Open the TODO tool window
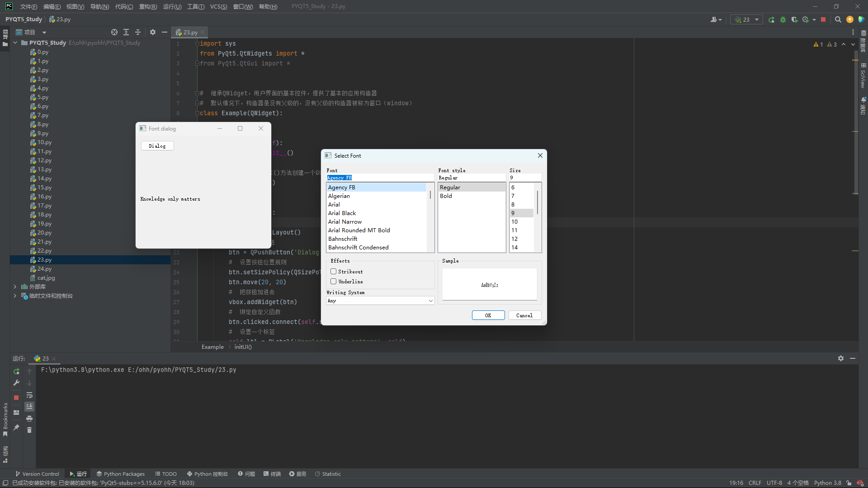868x488 pixels. [166, 474]
